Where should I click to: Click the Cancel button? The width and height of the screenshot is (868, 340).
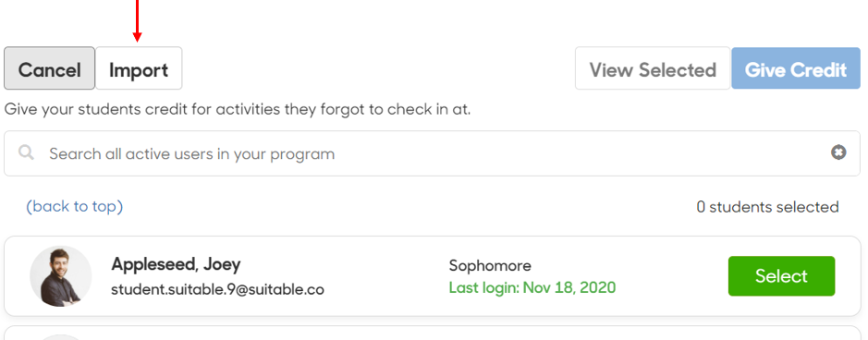pyautogui.click(x=49, y=68)
